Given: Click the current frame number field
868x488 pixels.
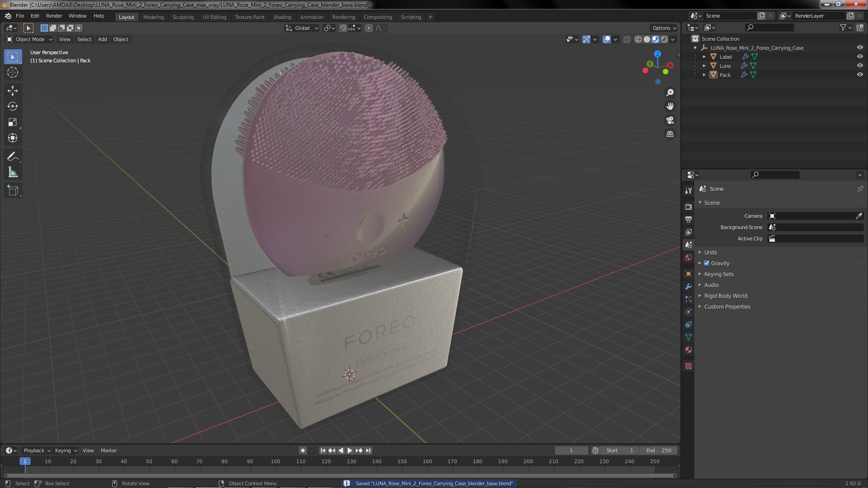Looking at the screenshot, I should [x=571, y=450].
